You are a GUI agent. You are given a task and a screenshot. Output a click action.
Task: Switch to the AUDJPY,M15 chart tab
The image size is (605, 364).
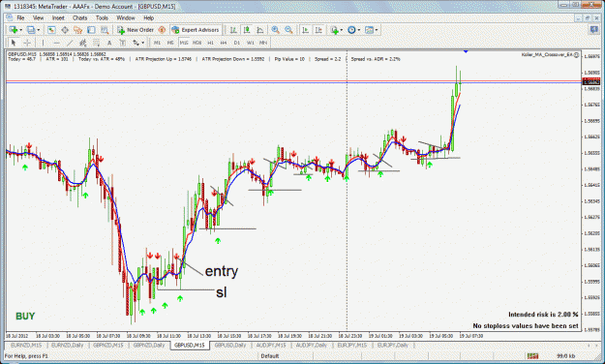coord(271,345)
